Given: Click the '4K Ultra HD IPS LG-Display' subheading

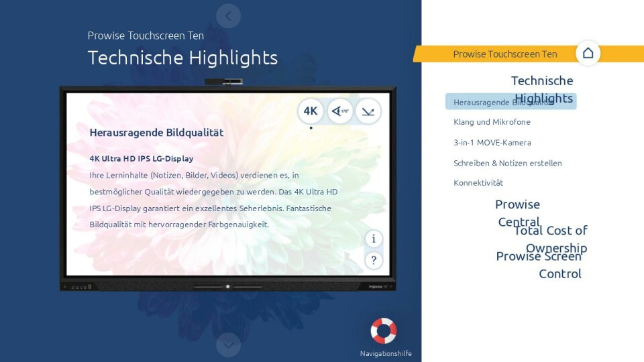Looking at the screenshot, I should pos(142,158).
